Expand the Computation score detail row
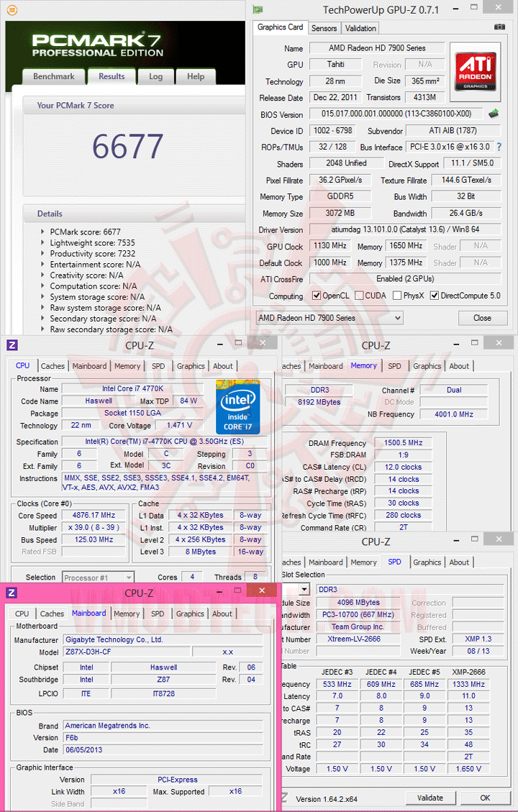518x812 pixels. pos(42,286)
